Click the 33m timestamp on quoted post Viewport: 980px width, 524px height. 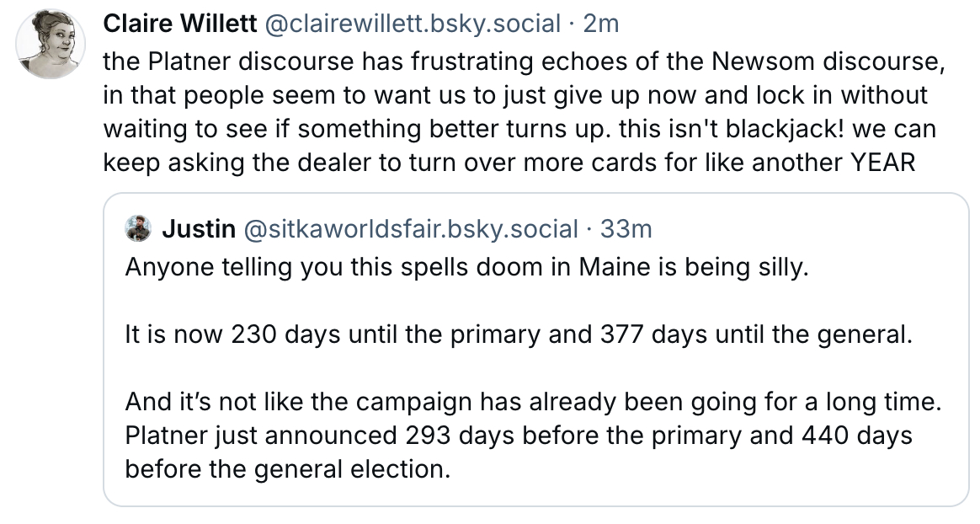tap(628, 228)
